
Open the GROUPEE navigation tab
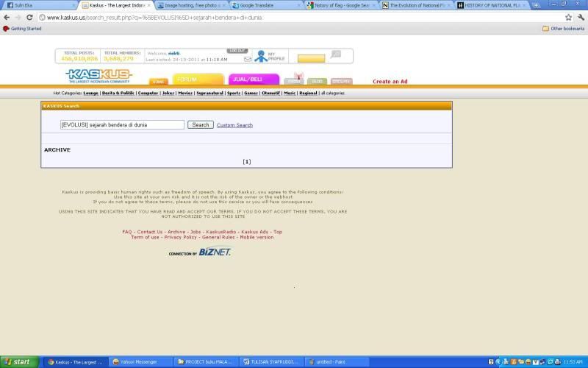click(341, 81)
